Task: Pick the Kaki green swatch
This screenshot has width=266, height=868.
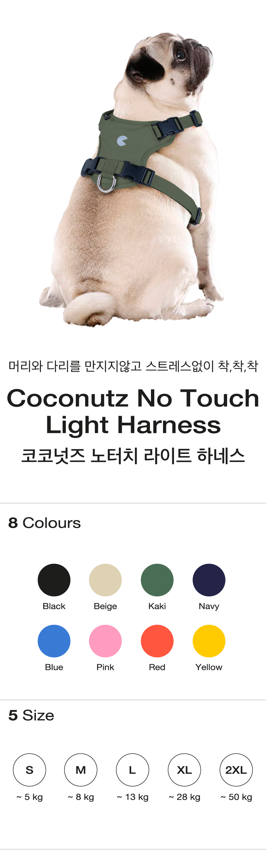Action: coord(157,580)
